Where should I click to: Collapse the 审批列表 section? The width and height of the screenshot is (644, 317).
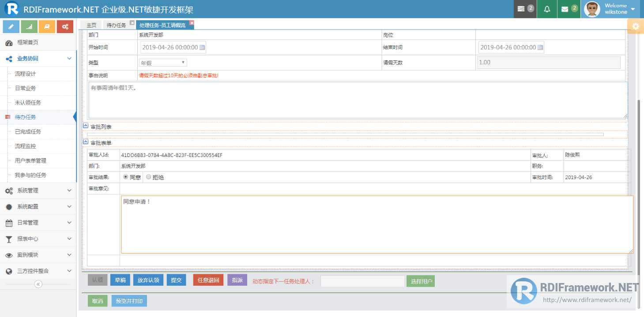click(x=86, y=126)
